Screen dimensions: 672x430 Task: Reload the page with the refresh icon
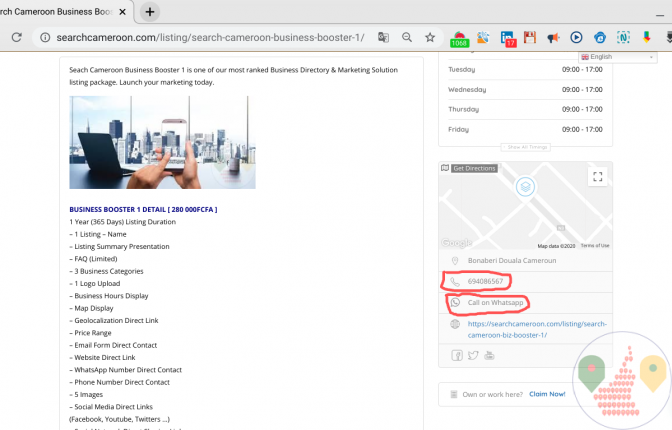(x=17, y=37)
